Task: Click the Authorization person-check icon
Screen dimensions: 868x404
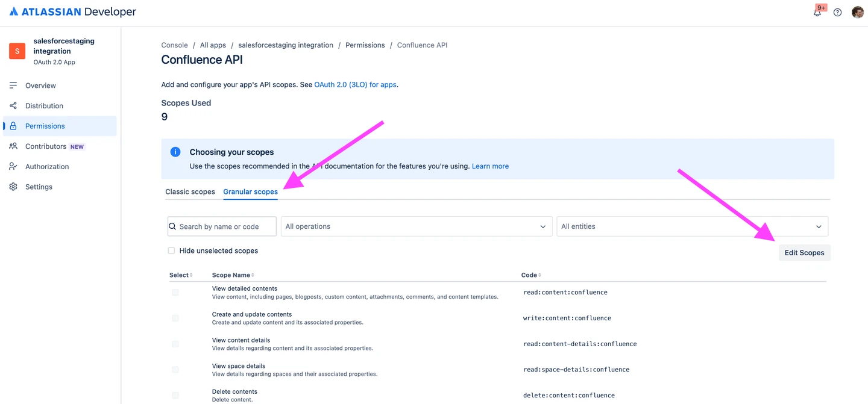Action: 13,166
